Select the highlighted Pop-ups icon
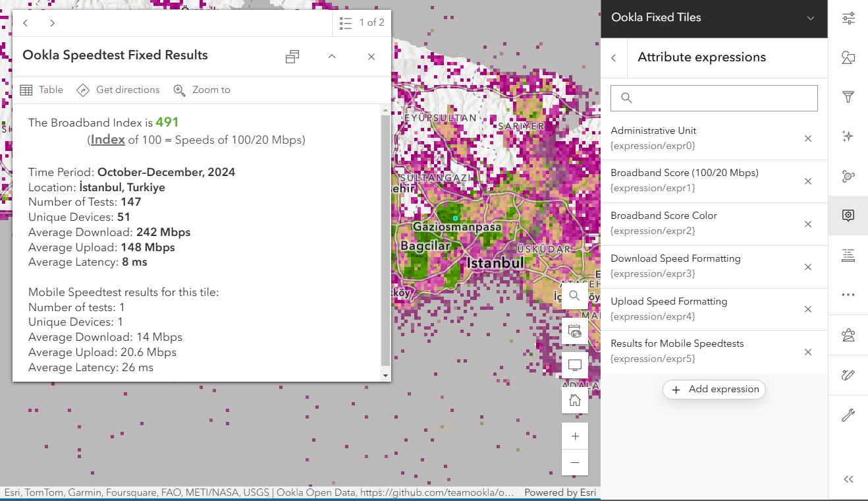 848,216
